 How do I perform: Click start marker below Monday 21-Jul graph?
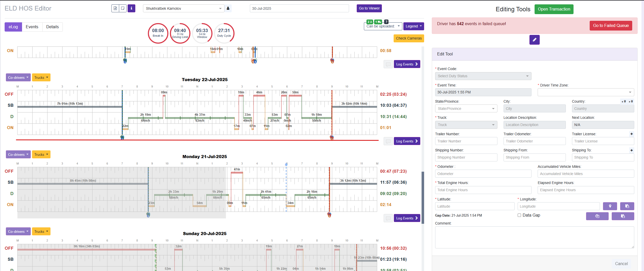coord(148,215)
